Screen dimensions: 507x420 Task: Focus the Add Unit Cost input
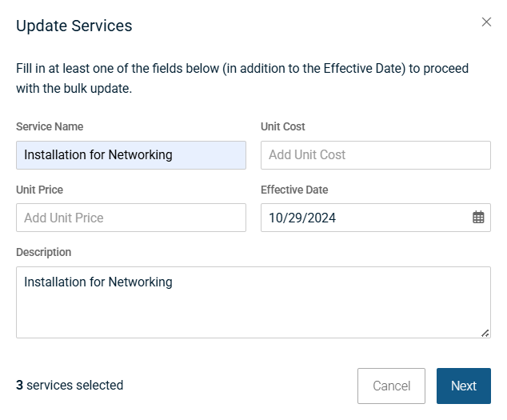(x=375, y=155)
